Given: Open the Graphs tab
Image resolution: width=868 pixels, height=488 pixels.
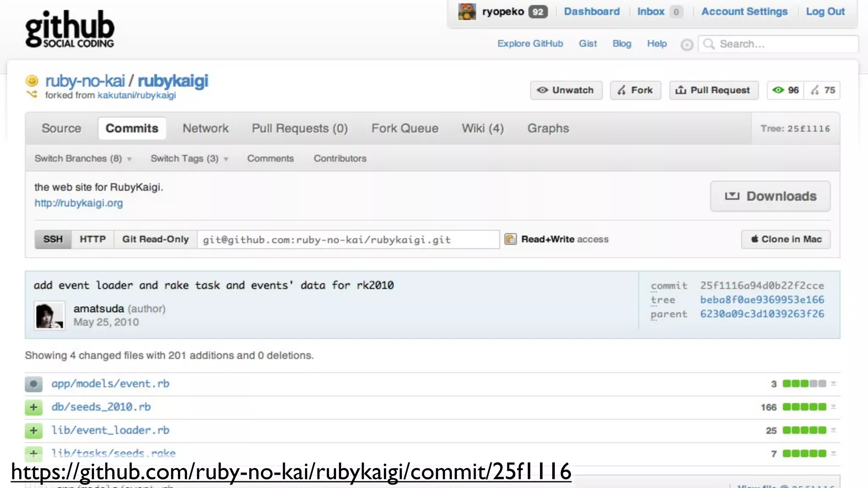Looking at the screenshot, I should 548,128.
